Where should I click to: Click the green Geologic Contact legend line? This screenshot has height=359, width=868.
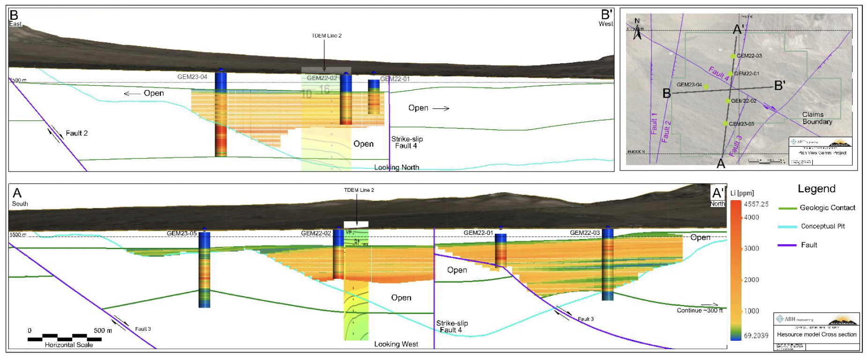tap(787, 208)
